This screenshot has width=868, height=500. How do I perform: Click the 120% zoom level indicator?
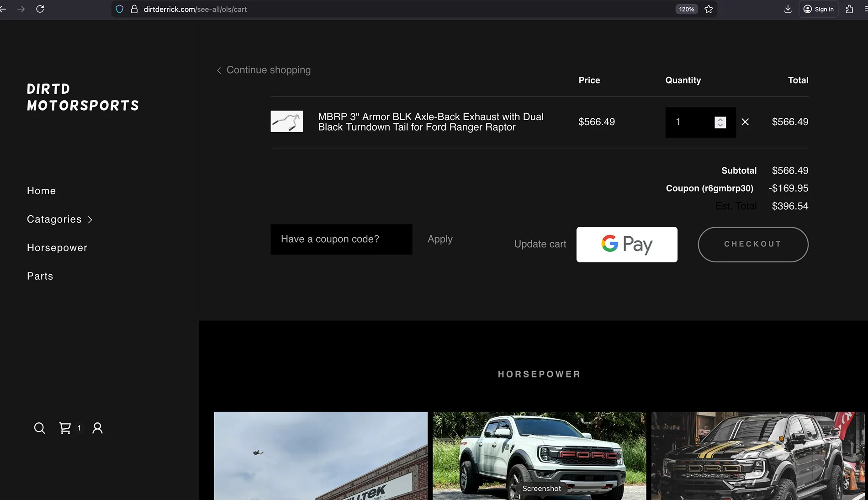[687, 9]
